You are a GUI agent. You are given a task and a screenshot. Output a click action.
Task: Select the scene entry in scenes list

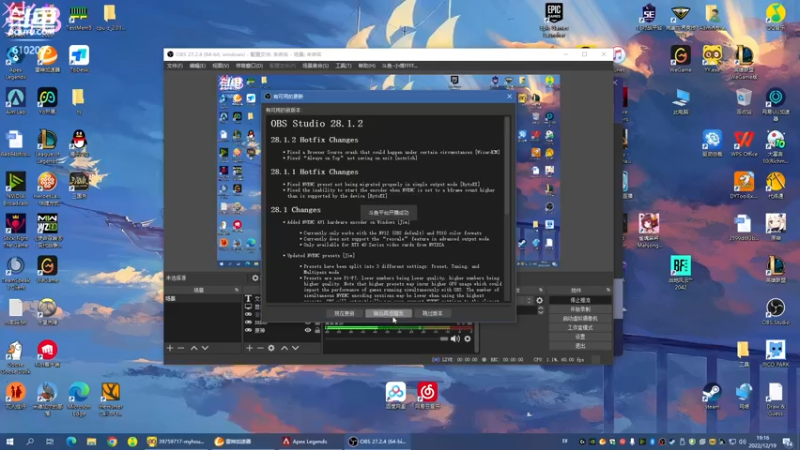[203, 298]
